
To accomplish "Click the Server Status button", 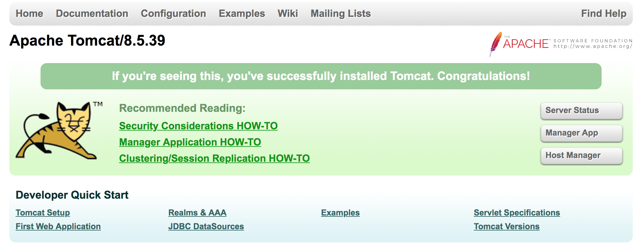I will click(581, 110).
